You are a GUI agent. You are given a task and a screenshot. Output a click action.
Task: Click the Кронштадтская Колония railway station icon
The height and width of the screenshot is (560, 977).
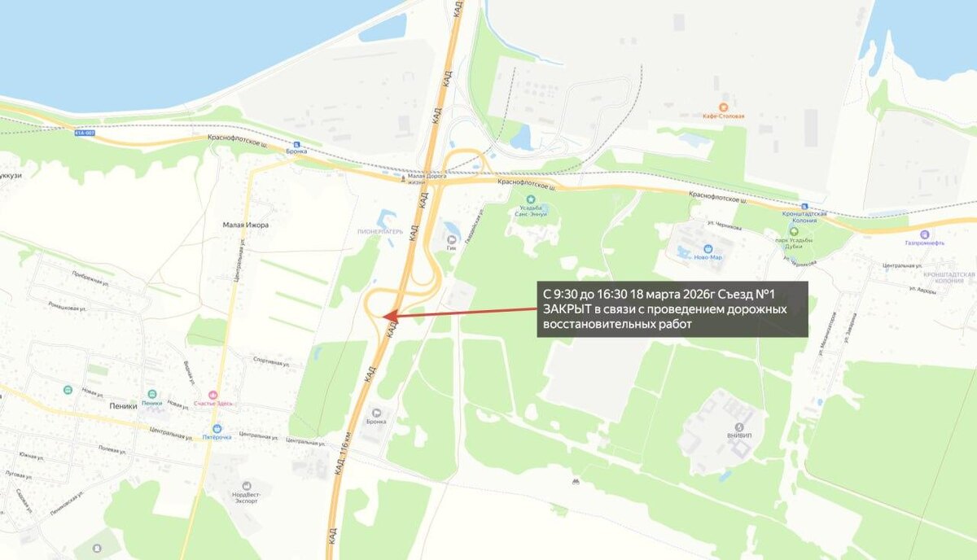coord(804,206)
